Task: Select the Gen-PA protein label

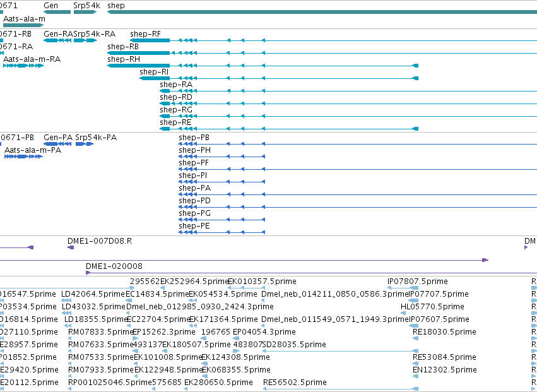Action: click(58, 138)
